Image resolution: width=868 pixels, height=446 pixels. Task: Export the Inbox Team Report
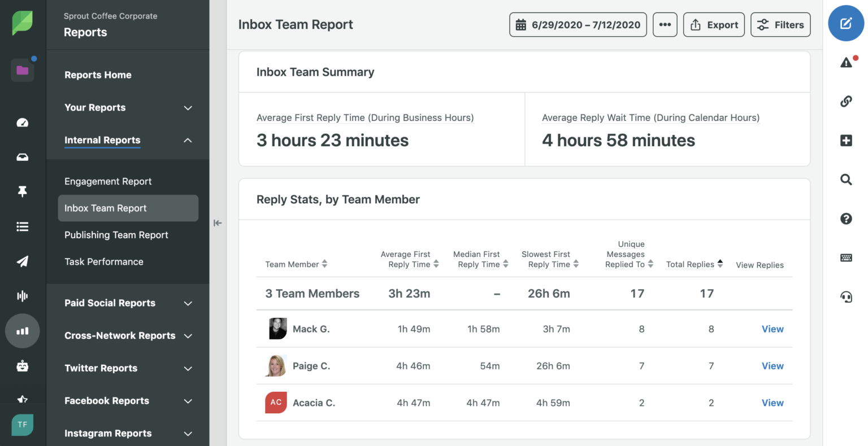click(714, 24)
